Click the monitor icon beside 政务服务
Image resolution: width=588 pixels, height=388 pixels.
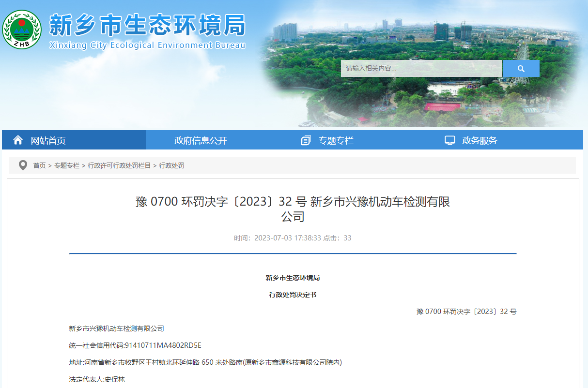click(x=450, y=140)
